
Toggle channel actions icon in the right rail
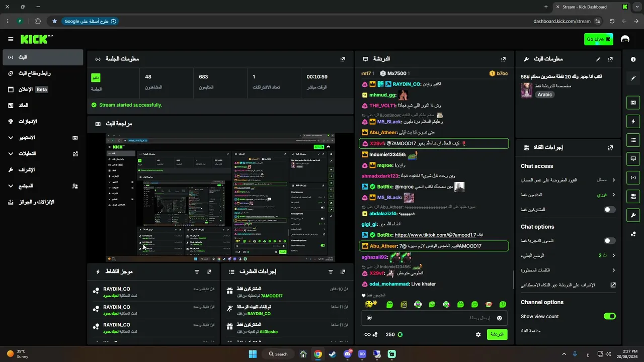click(x=633, y=196)
